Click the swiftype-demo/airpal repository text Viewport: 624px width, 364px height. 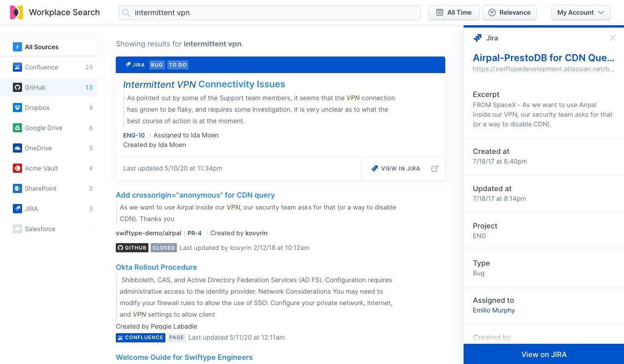click(148, 233)
